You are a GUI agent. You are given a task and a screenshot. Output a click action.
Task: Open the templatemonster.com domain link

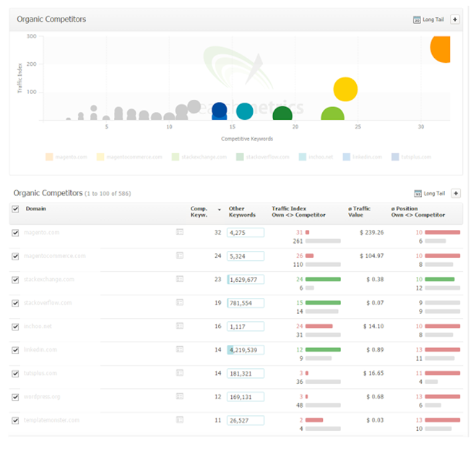[51, 420]
